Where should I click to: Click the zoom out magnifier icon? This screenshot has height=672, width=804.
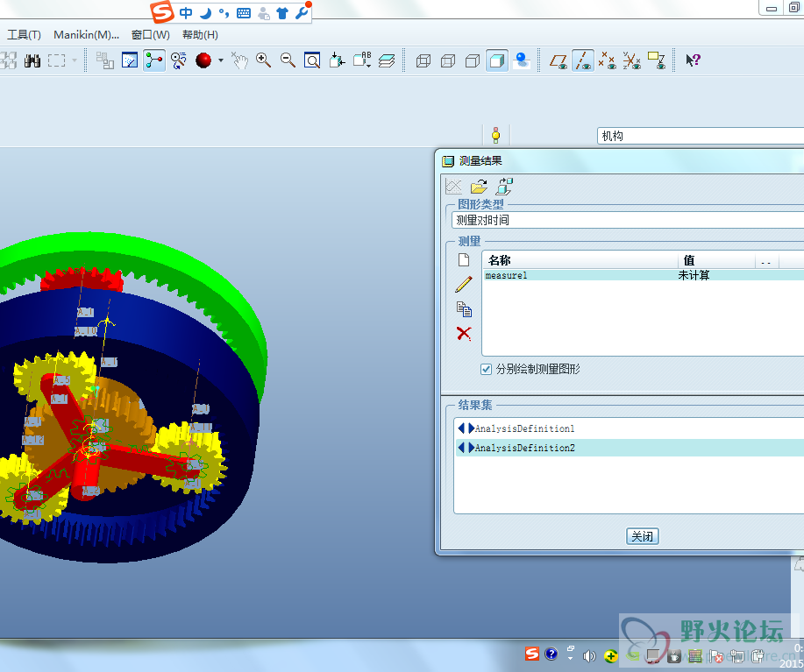[288, 60]
